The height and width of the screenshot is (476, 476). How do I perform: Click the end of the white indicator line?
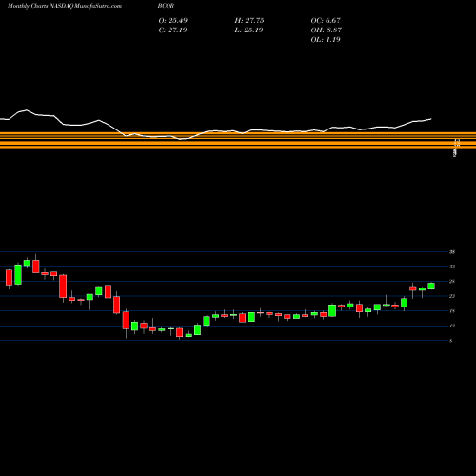(430, 119)
